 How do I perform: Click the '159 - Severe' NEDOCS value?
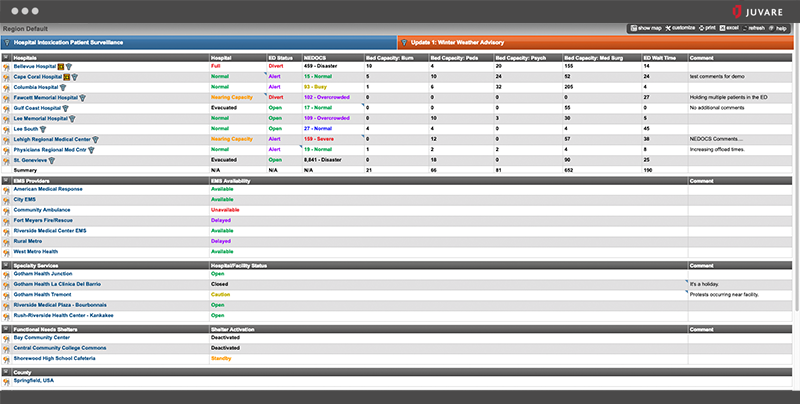pos(319,139)
